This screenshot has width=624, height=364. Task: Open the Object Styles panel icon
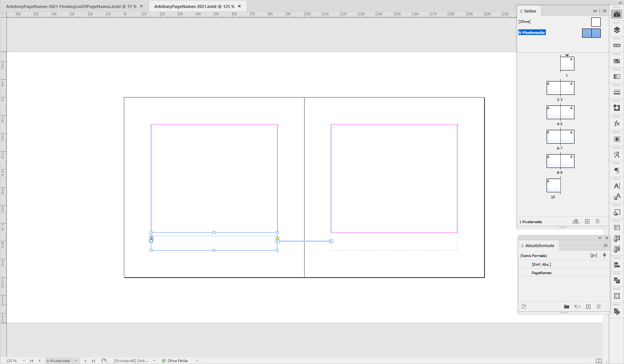pyautogui.click(x=617, y=212)
